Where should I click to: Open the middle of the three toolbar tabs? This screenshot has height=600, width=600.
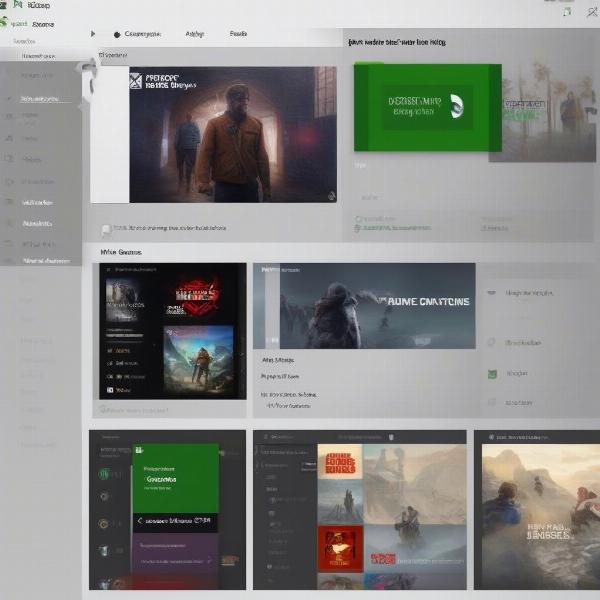coord(194,34)
